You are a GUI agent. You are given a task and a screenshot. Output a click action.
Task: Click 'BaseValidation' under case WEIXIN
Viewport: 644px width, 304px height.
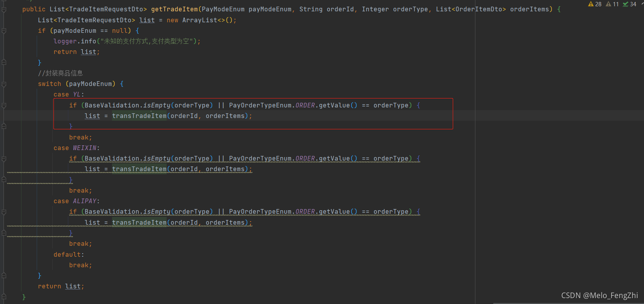112,159
